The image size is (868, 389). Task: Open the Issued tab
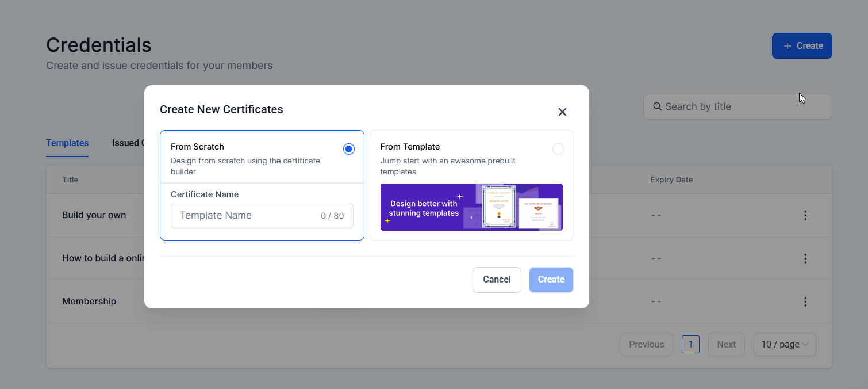click(126, 143)
